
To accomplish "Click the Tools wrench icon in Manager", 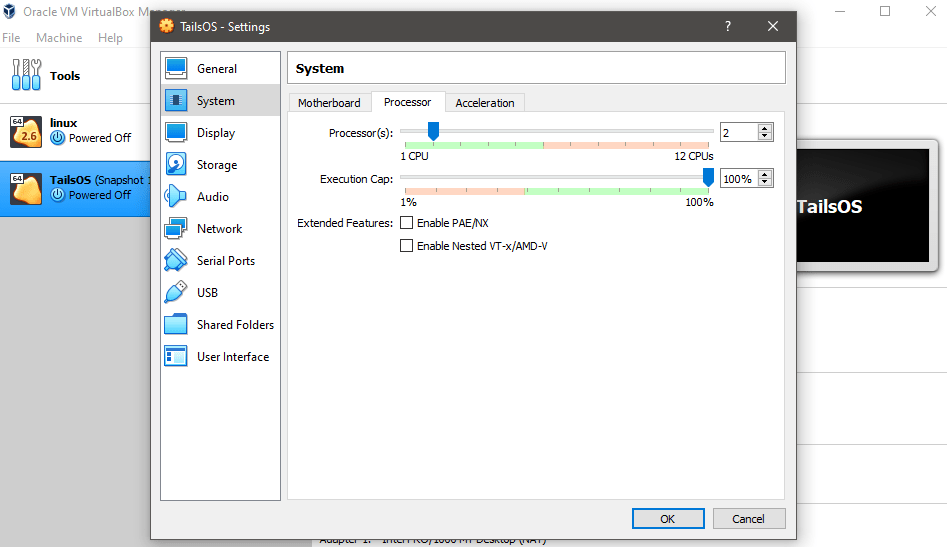I will coord(26,75).
